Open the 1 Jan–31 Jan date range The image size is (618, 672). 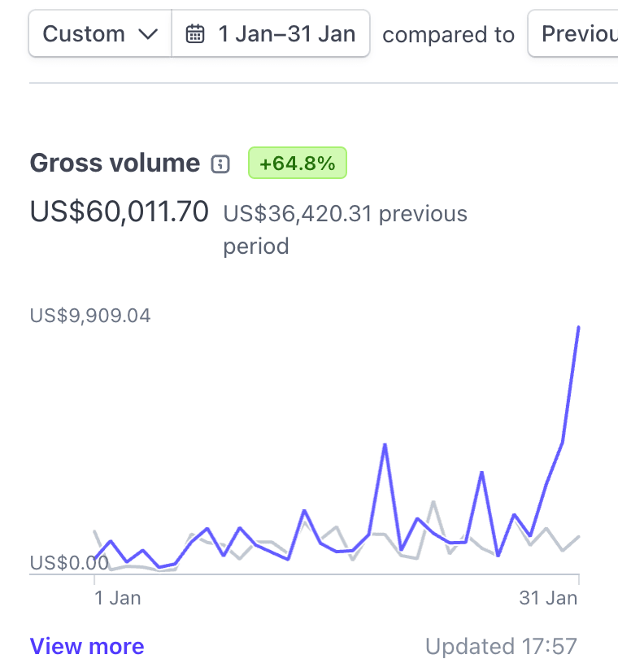pos(271,34)
